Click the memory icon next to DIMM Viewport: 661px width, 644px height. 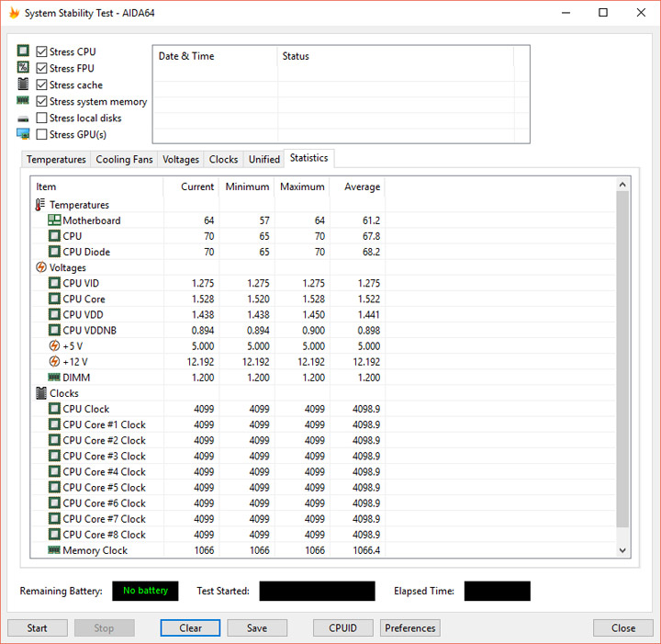[x=54, y=377]
